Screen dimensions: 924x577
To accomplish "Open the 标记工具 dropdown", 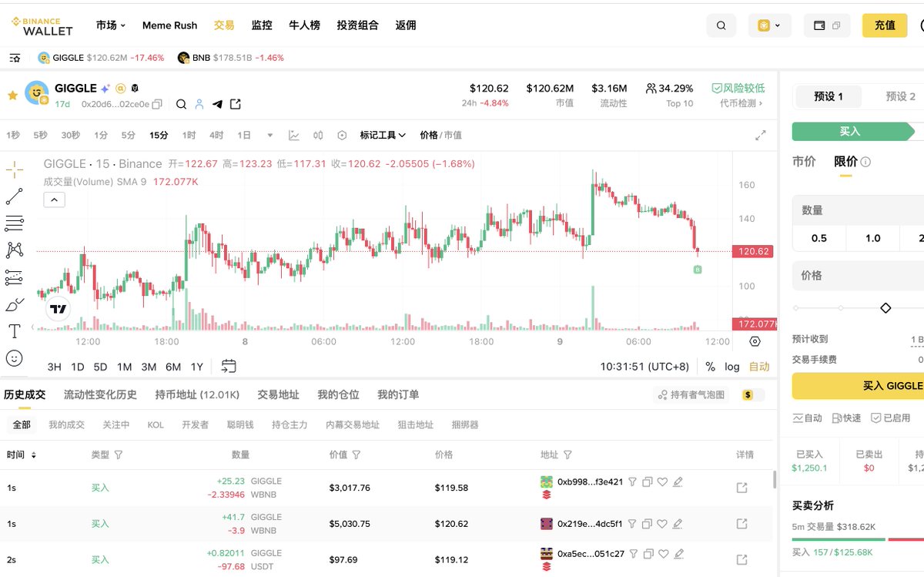I will coord(383,135).
